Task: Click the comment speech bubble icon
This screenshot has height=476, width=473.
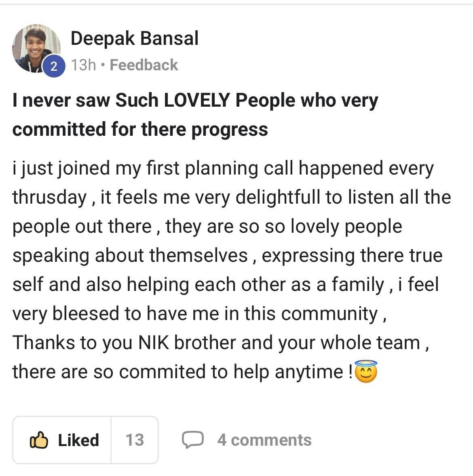Action: click(x=192, y=440)
